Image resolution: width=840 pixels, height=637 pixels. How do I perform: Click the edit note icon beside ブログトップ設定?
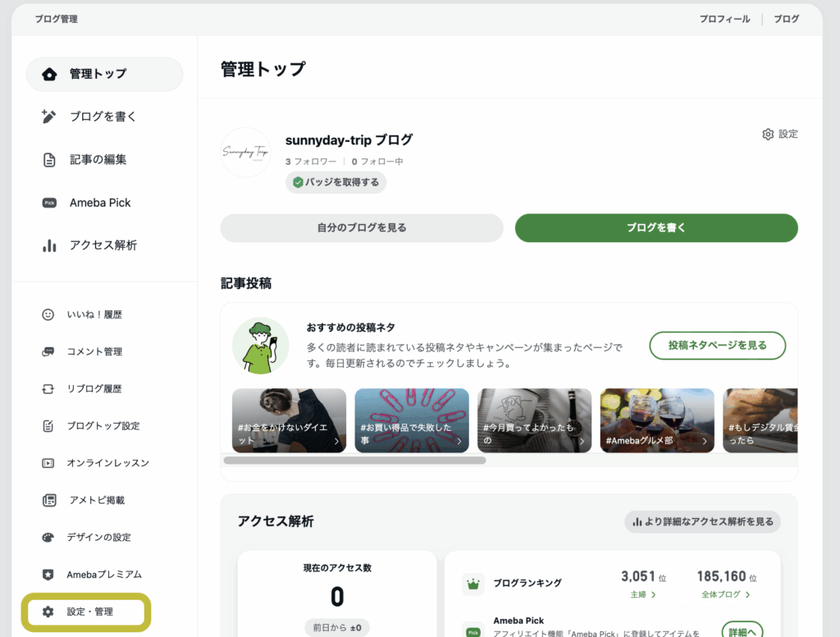pos(48,426)
